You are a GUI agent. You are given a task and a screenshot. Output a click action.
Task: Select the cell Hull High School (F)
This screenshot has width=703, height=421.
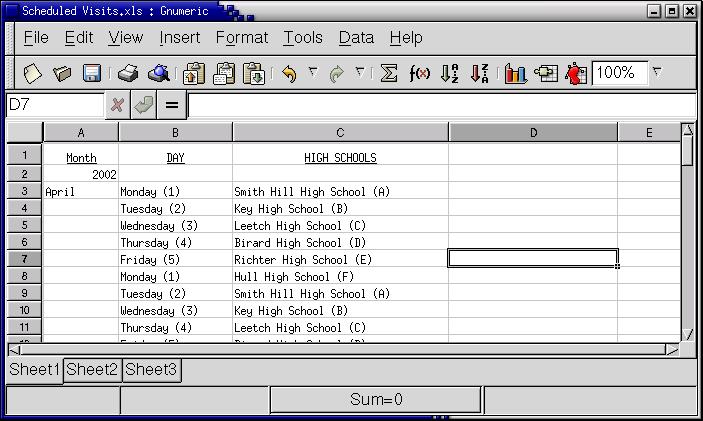(x=340, y=277)
